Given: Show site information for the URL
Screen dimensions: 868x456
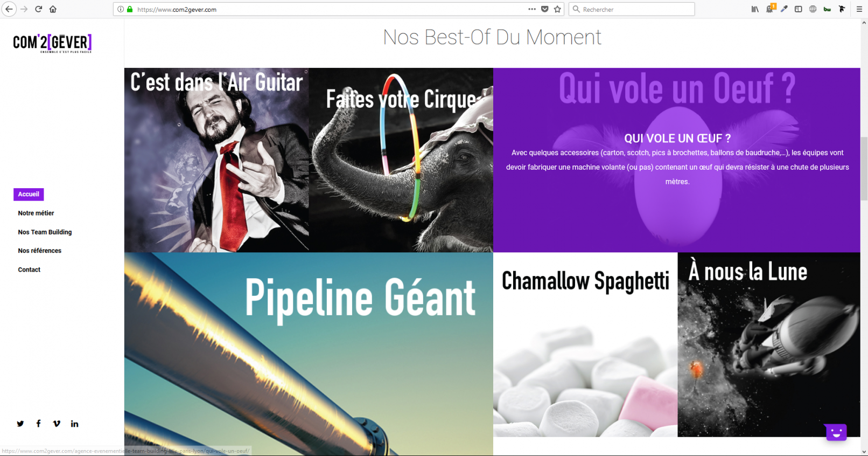Looking at the screenshot, I should coord(121,9).
